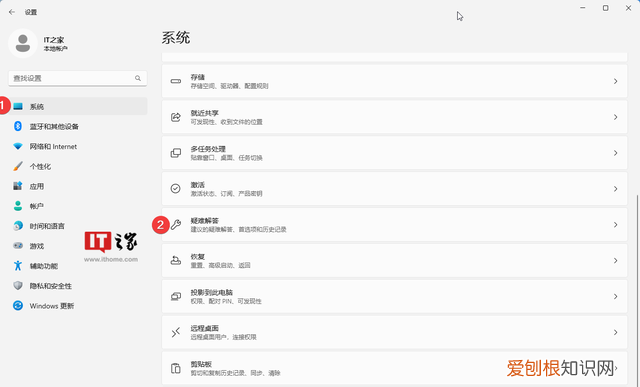
Task: Click the game controller icon
Action: 18,246
